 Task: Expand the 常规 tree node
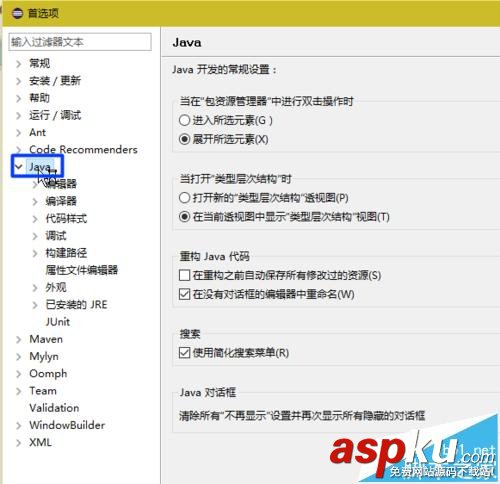click(x=19, y=63)
